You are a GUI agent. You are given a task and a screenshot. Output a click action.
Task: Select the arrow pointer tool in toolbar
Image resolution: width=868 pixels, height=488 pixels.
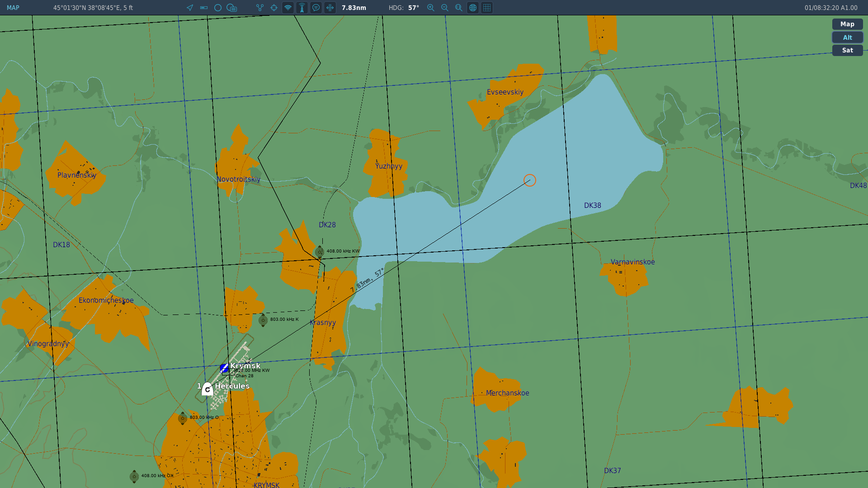click(x=190, y=8)
